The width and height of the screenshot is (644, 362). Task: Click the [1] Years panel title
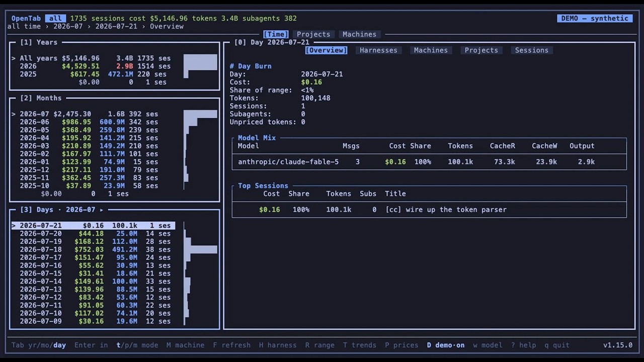coord(39,42)
